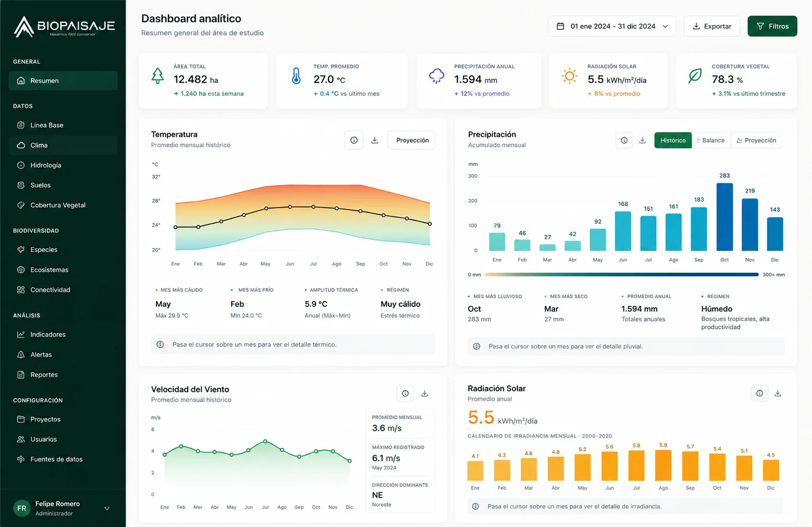Click the Alertas bell icon

click(21, 355)
